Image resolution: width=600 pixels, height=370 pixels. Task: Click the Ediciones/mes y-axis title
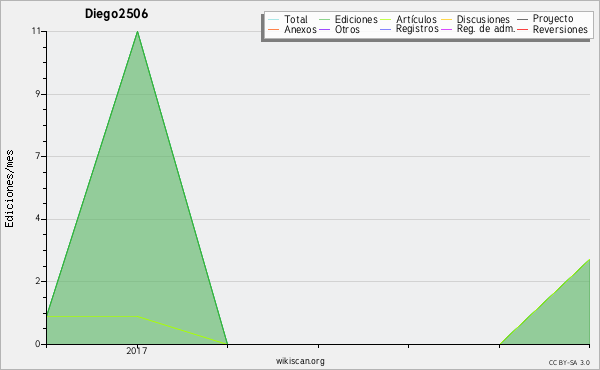9,189
